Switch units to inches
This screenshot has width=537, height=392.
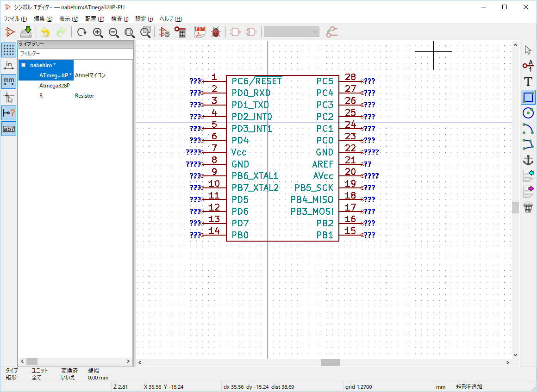[x=8, y=65]
